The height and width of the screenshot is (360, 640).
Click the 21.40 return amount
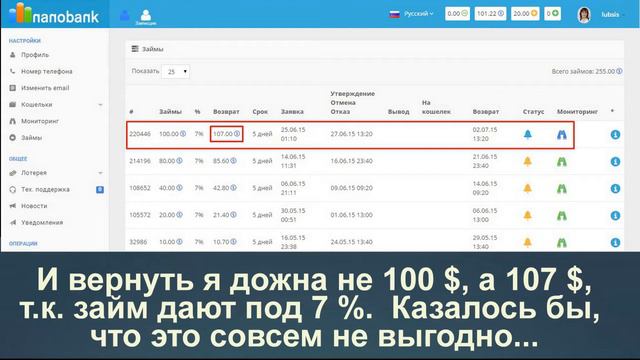[x=224, y=215]
